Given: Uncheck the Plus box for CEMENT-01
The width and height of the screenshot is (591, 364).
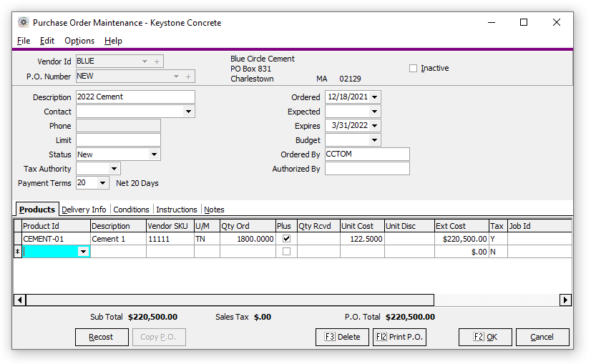Looking at the screenshot, I should 287,239.
